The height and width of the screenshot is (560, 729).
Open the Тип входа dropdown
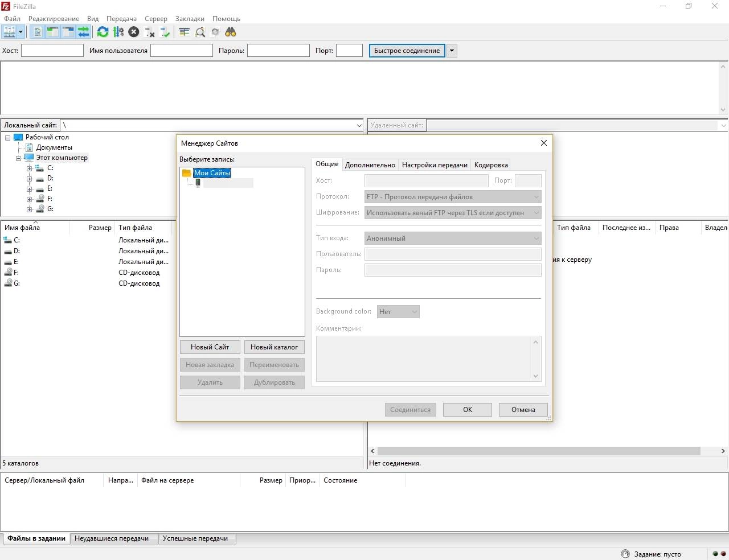tap(453, 238)
